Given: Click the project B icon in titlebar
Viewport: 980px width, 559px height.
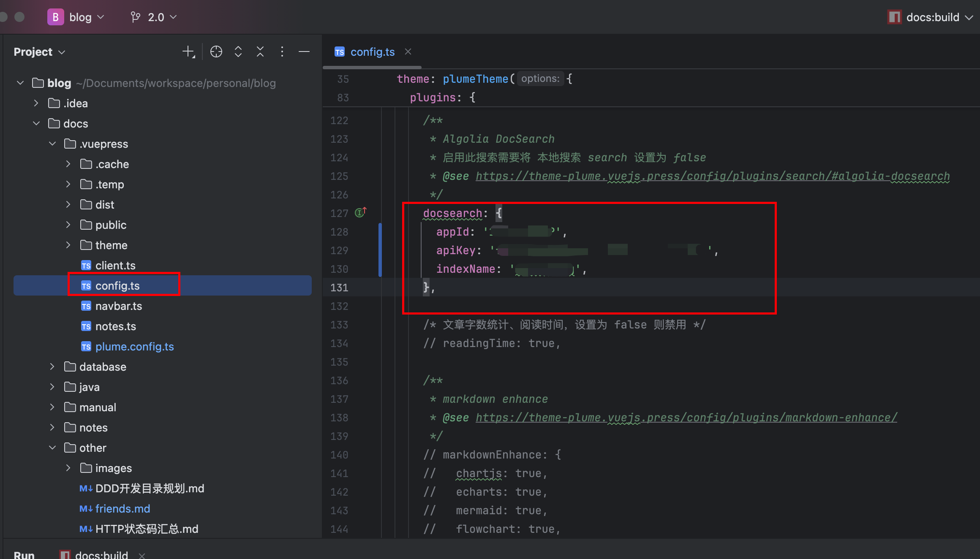Looking at the screenshot, I should [55, 17].
